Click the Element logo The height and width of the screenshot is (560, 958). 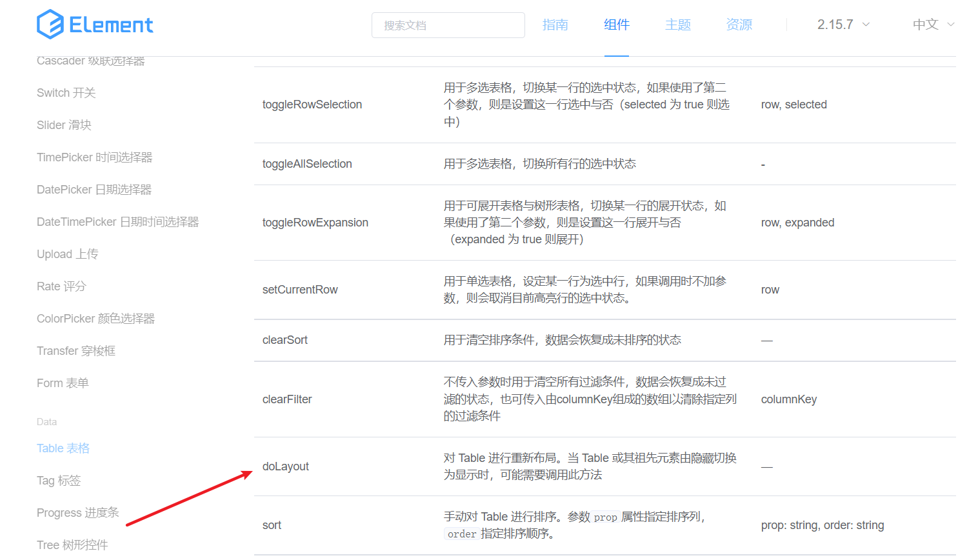click(95, 25)
